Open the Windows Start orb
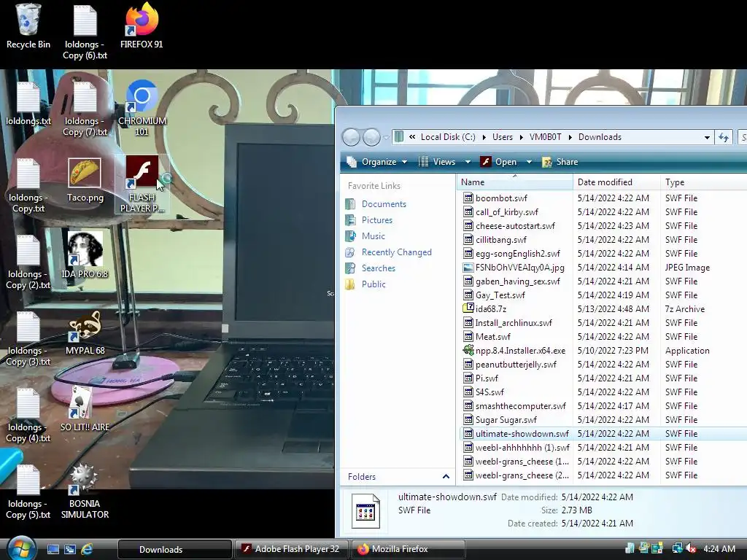 20,548
